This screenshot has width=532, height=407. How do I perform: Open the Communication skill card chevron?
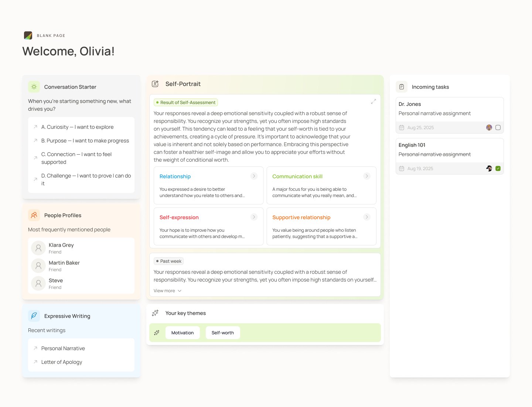[x=366, y=176]
